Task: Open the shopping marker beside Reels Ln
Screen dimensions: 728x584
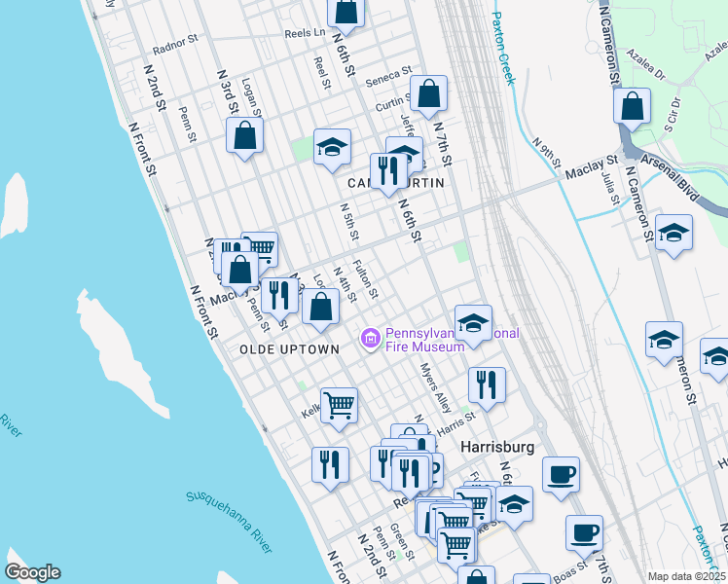Action: pyautogui.click(x=346, y=12)
